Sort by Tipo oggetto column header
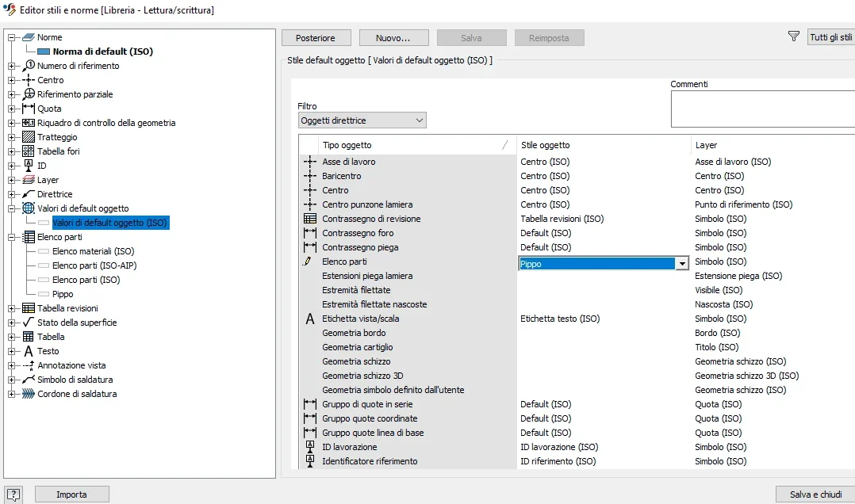855x504 pixels. (x=416, y=145)
